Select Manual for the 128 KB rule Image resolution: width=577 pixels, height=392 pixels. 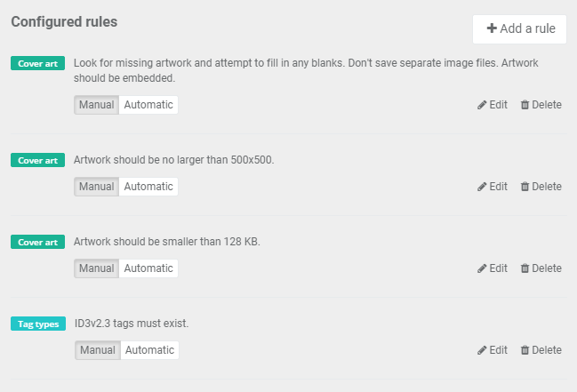click(x=96, y=268)
